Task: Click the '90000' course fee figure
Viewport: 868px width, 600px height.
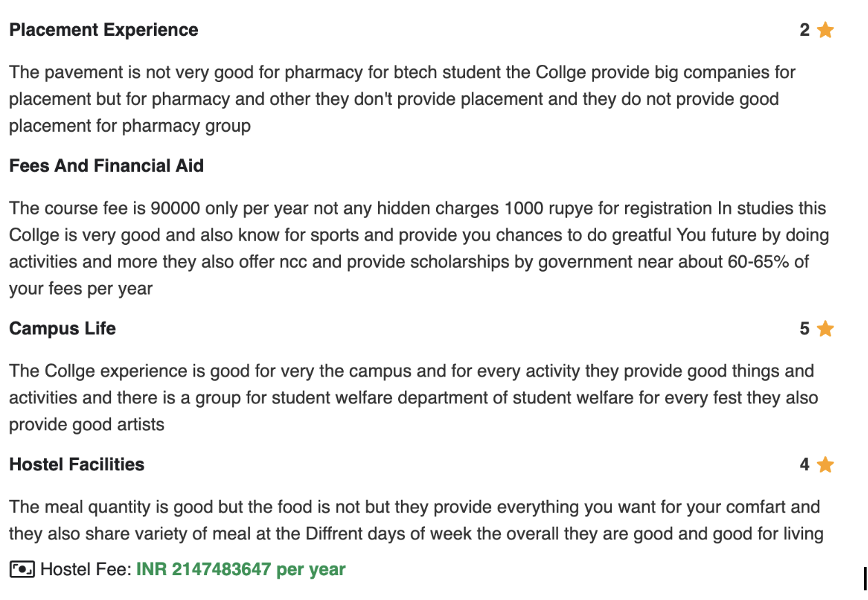Action: tap(174, 208)
